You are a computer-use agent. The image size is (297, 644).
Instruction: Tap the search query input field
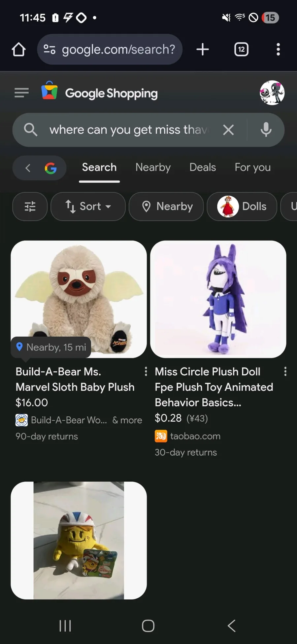[129, 130]
